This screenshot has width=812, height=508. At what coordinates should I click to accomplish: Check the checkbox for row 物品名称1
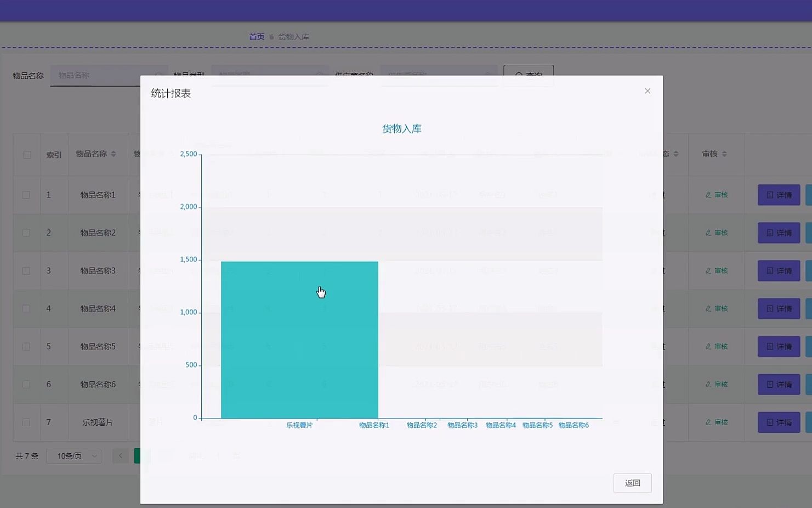click(x=26, y=195)
